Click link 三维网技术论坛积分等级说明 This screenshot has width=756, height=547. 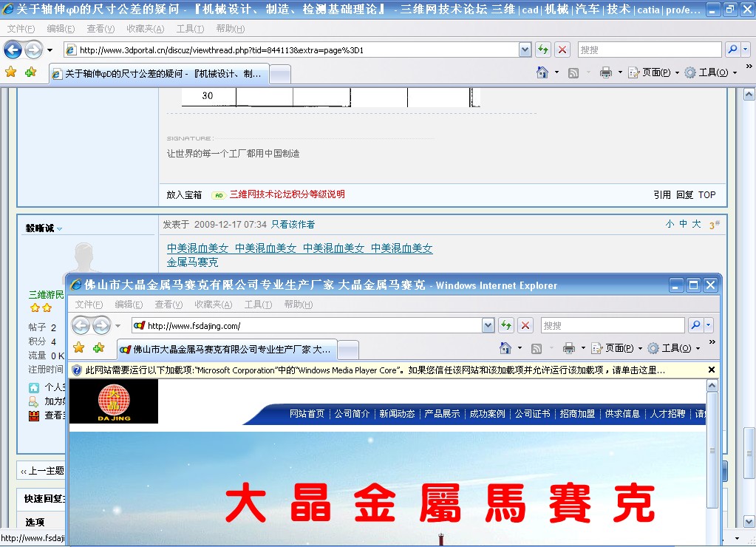[x=287, y=194]
